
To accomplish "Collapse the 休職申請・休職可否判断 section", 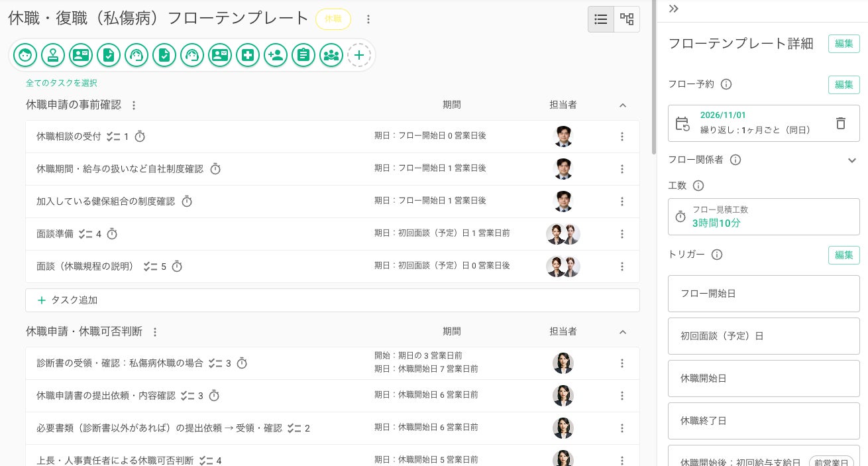I will [x=622, y=331].
